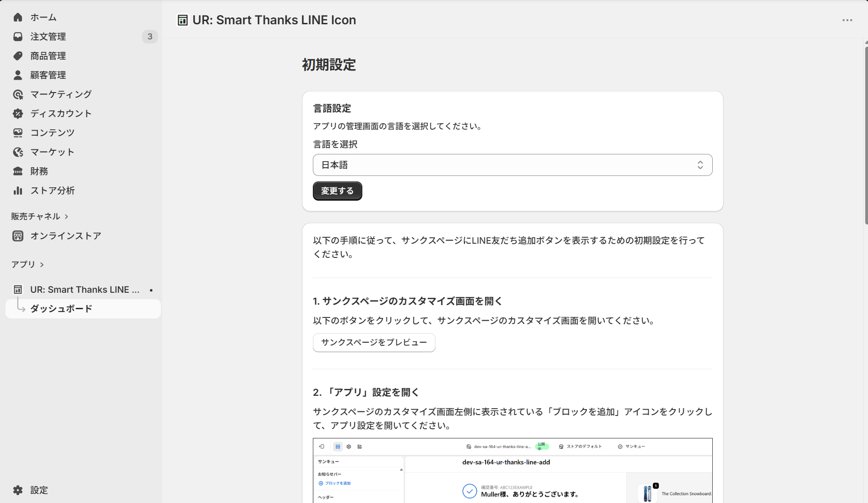Click the heading 1. サンクスページのカスタマイズ画面を開く
The image size is (868, 503).
click(x=408, y=301)
